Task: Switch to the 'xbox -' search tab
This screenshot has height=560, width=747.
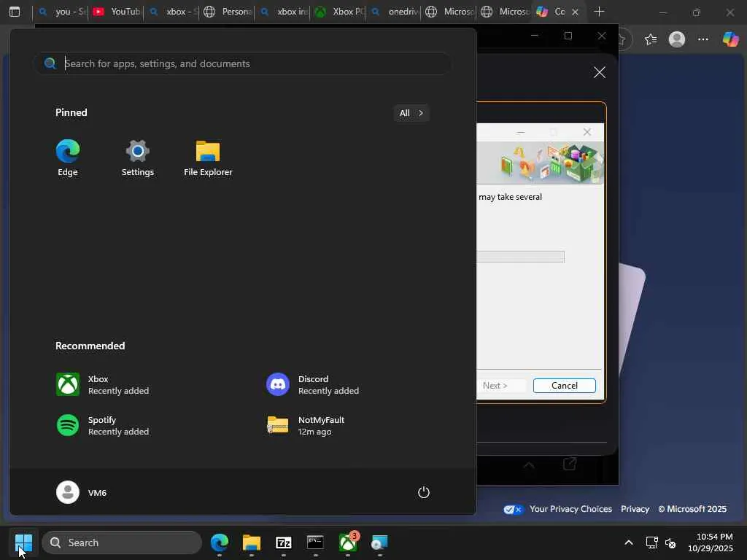Action: (172, 12)
